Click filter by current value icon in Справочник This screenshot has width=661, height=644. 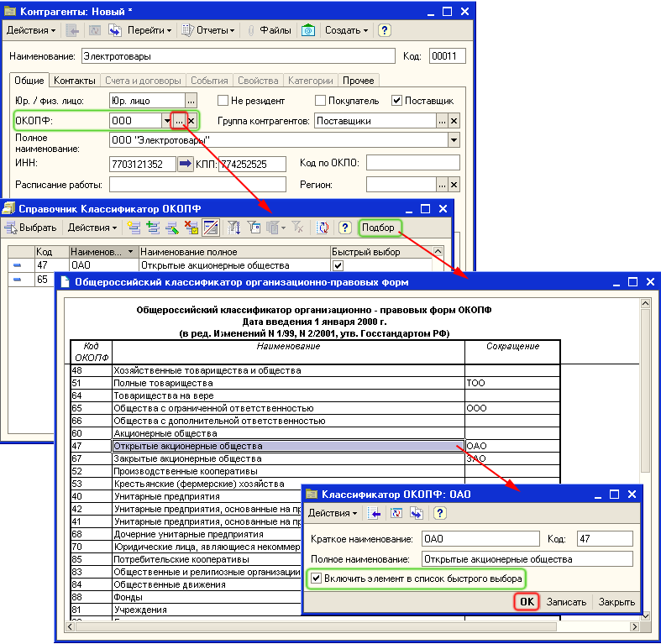click(254, 228)
